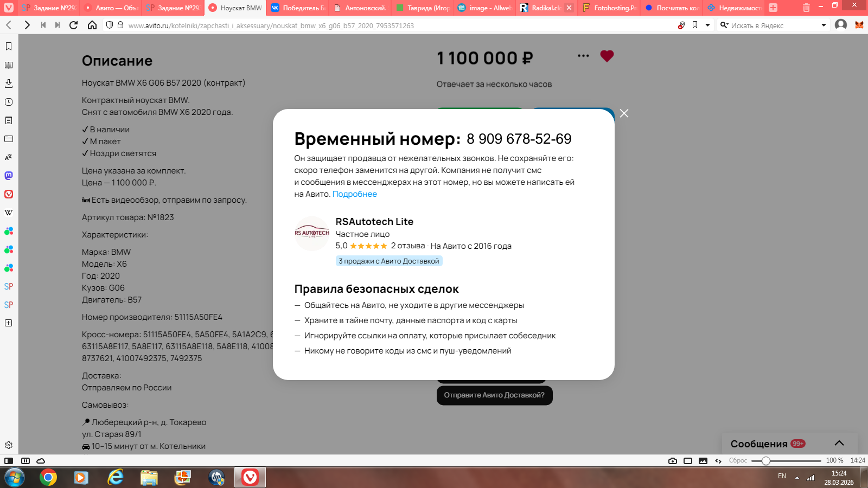Open the Mastodon web panel

coord(9,176)
